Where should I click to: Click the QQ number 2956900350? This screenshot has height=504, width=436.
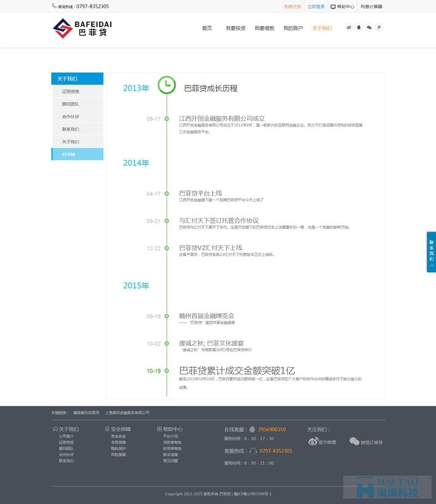point(272,429)
